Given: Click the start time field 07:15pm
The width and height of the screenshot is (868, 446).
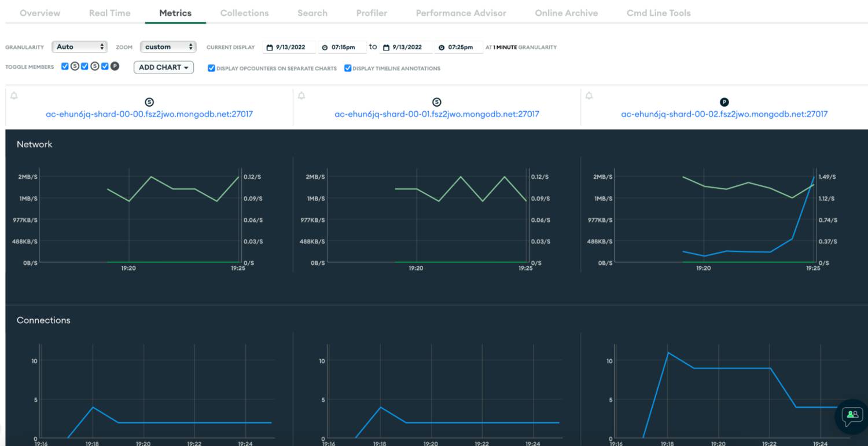Looking at the screenshot, I should coord(343,47).
